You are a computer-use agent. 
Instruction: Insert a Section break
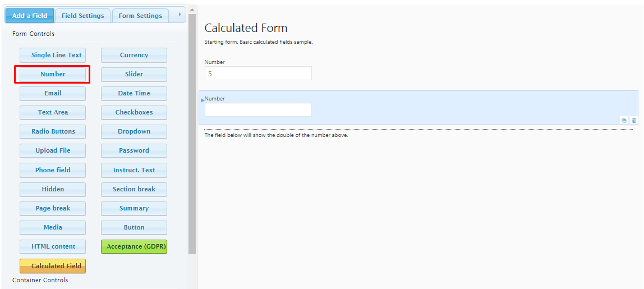134,189
